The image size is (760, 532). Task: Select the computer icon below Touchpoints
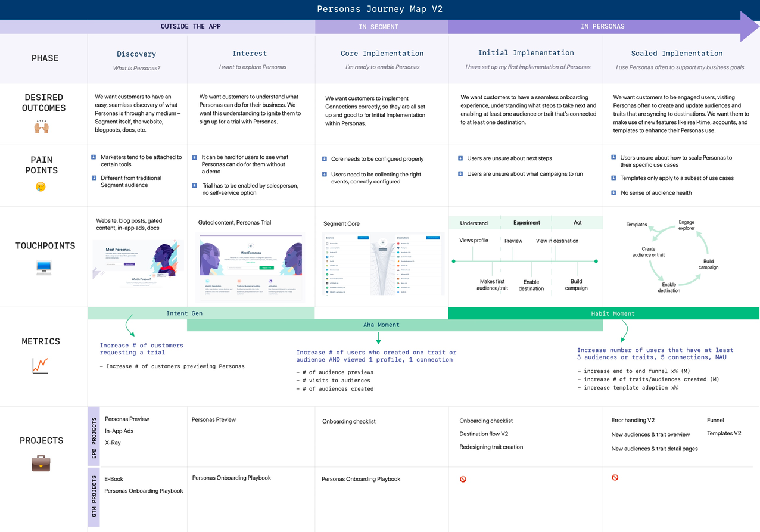point(43,268)
